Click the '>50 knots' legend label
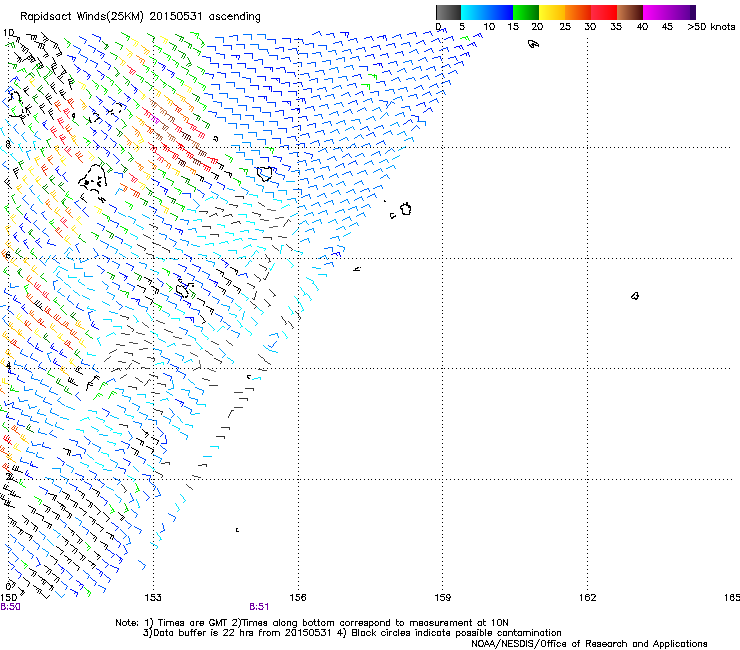This screenshot has width=740, height=650. 711,26
